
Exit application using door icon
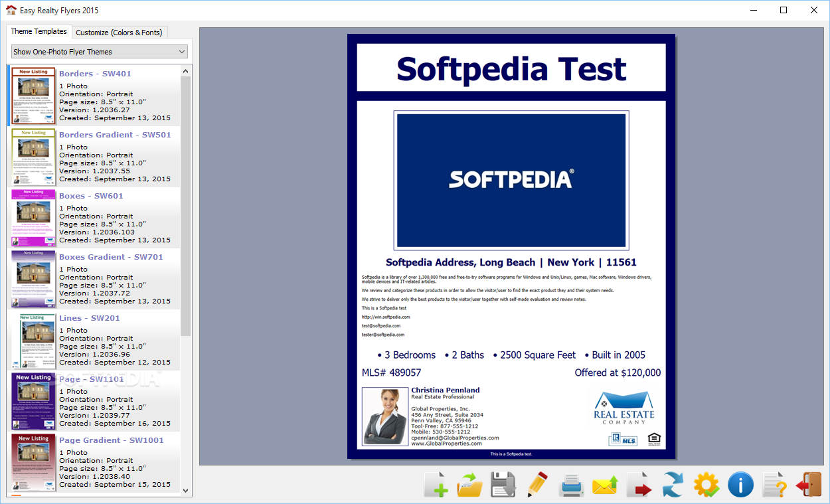[x=808, y=485]
